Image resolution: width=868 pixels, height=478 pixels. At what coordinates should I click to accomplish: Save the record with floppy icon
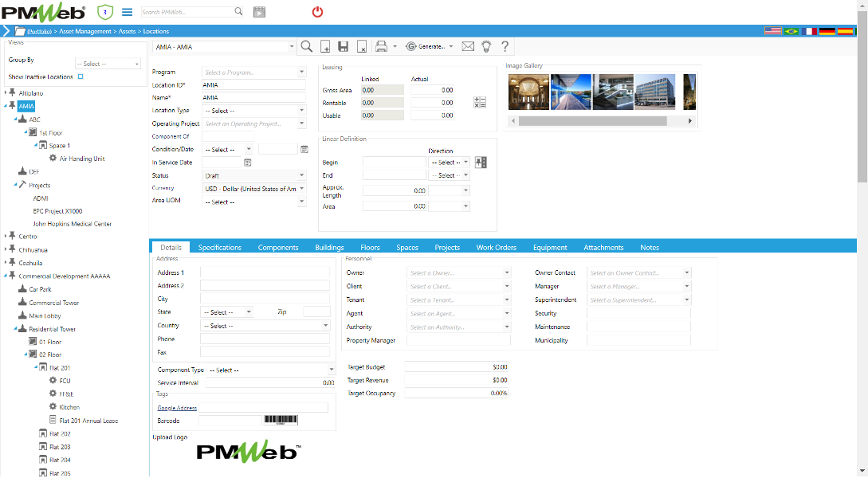pyautogui.click(x=344, y=46)
